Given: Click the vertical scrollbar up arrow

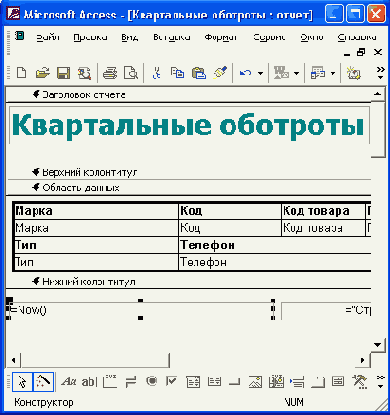Looking at the screenshot, I should click(x=377, y=94).
